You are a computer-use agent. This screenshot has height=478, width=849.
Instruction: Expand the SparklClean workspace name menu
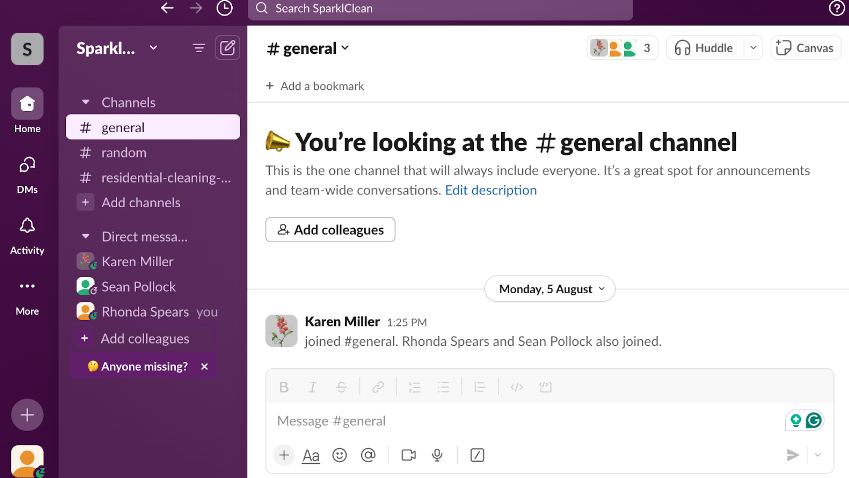pyautogui.click(x=117, y=48)
